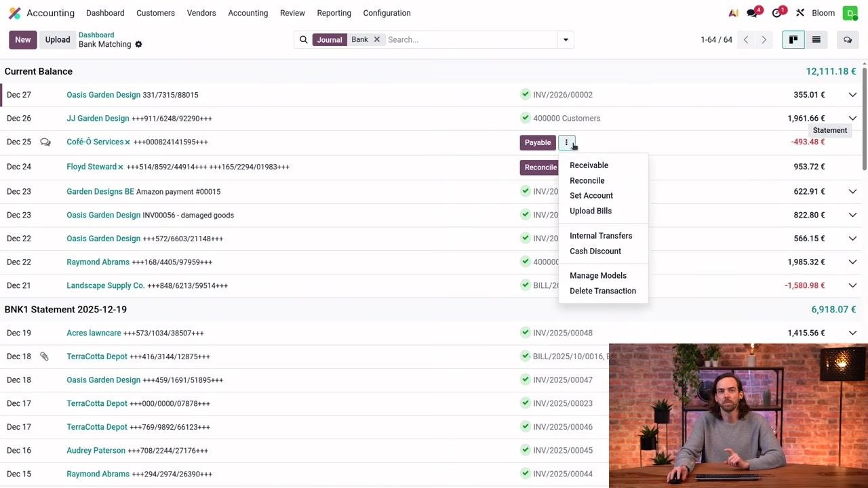Expand the Dec 19 Acres lawncare row

(x=852, y=333)
